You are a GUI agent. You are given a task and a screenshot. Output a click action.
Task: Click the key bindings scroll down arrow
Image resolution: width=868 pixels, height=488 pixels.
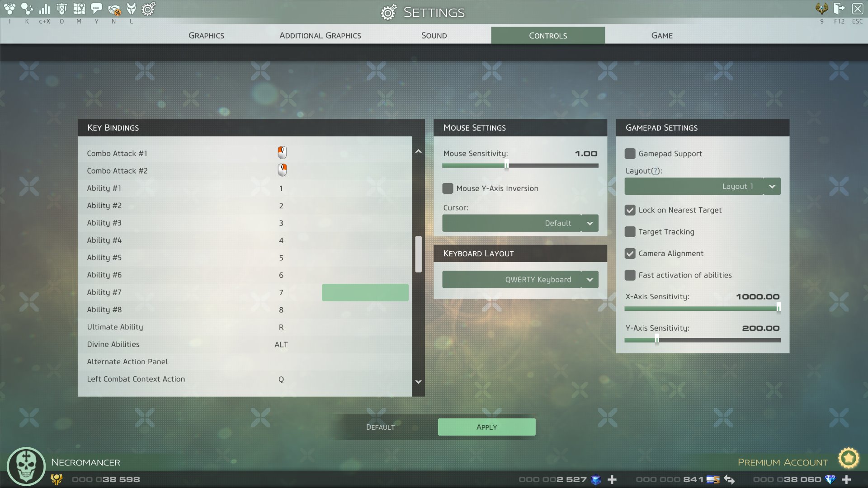pyautogui.click(x=418, y=382)
